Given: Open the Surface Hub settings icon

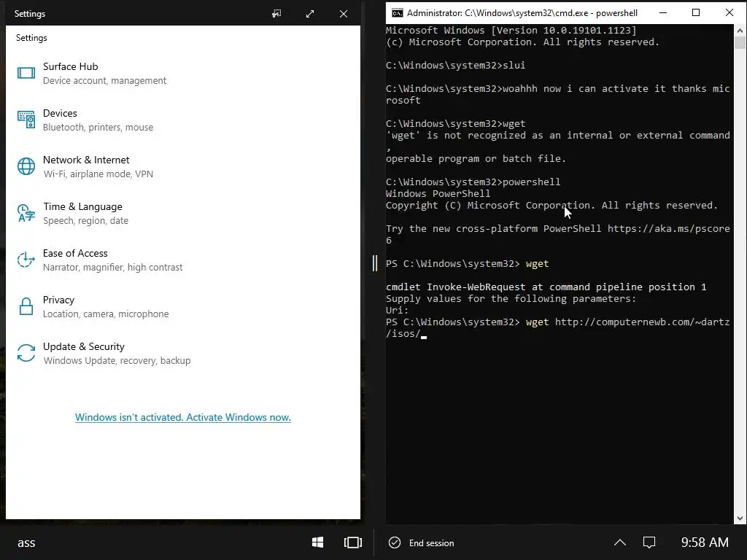Looking at the screenshot, I should (x=26, y=73).
